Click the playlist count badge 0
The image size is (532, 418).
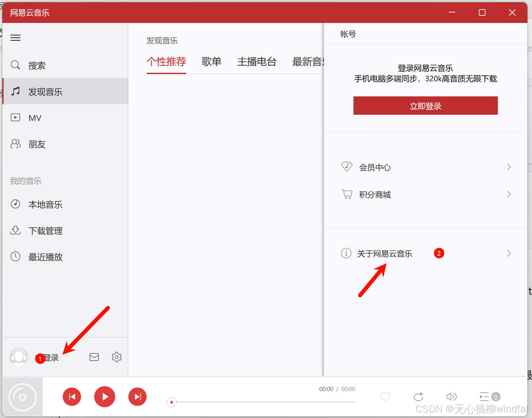[x=496, y=397]
